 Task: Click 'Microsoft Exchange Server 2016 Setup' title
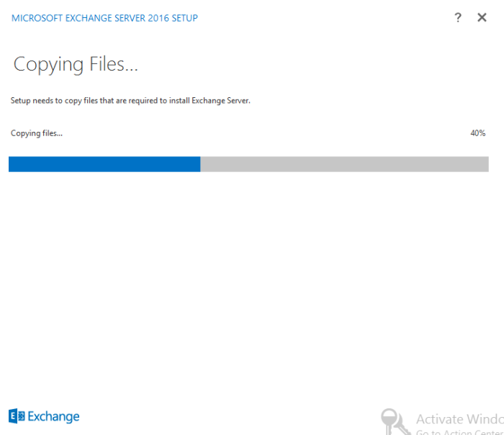[x=104, y=18]
